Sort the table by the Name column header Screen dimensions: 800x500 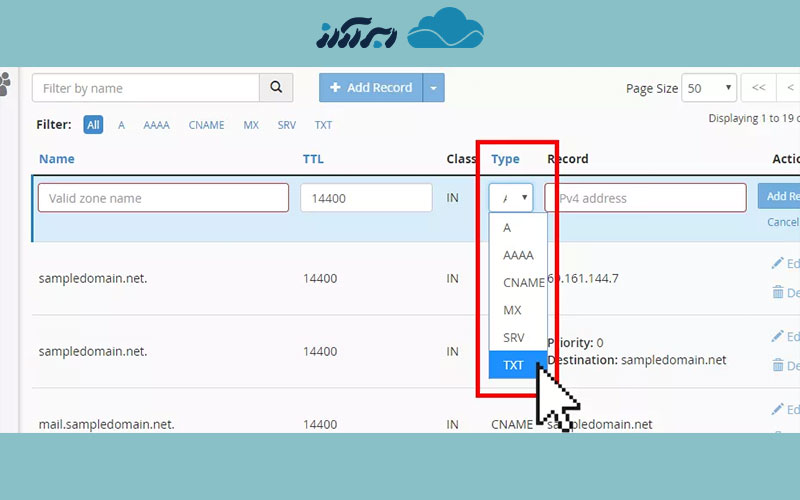point(57,159)
